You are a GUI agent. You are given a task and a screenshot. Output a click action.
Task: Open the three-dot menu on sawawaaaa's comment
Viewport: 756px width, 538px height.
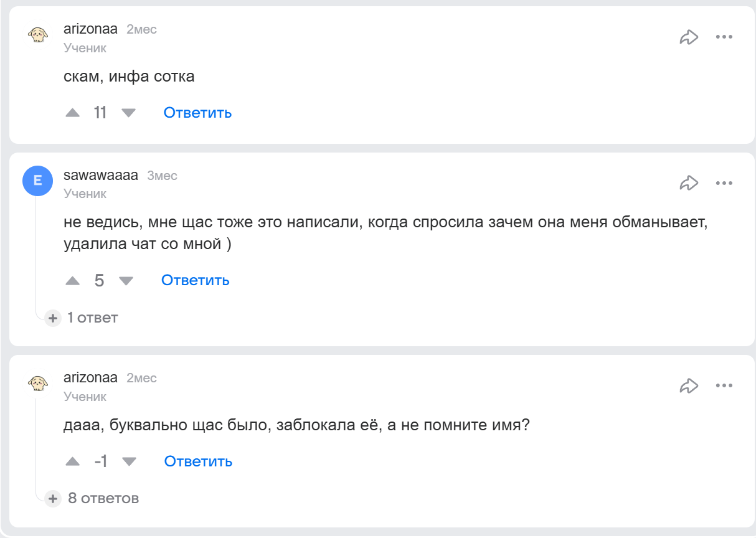coord(724,182)
